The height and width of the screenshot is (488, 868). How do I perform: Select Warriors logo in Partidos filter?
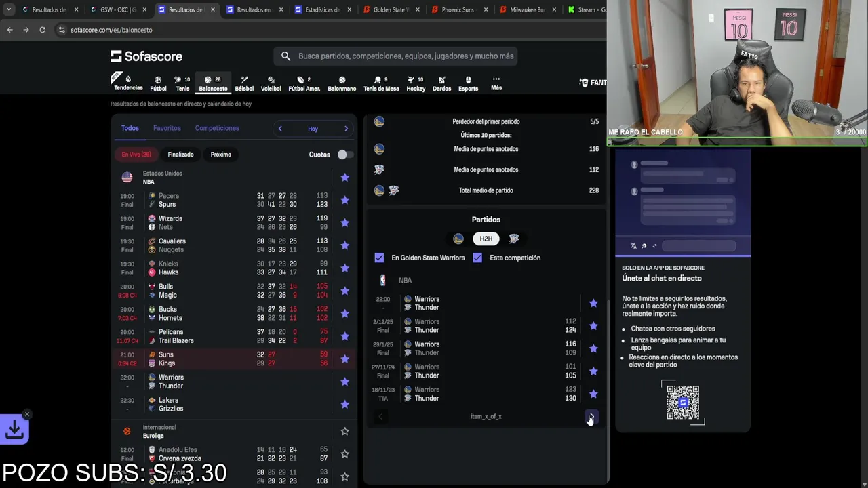[x=458, y=239]
